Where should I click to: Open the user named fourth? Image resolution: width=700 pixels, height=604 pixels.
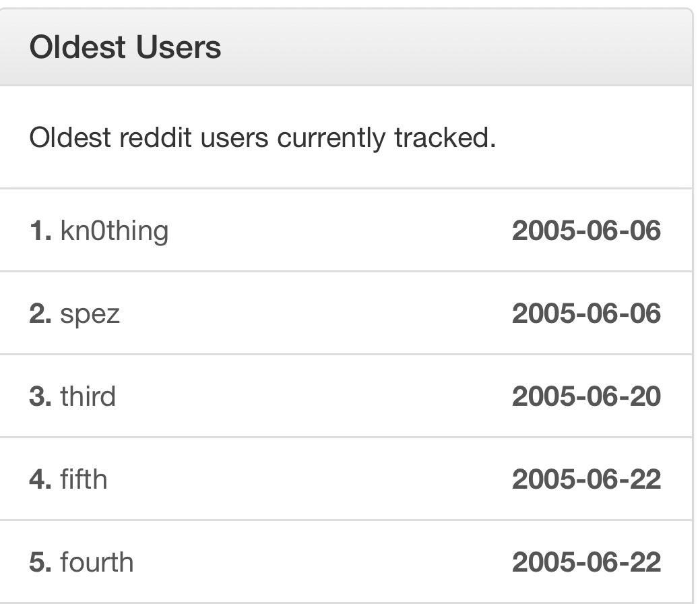click(x=97, y=562)
